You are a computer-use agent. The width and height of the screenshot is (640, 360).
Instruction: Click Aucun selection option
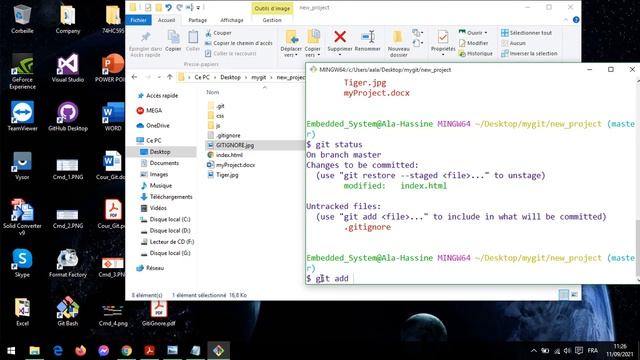(x=513, y=43)
